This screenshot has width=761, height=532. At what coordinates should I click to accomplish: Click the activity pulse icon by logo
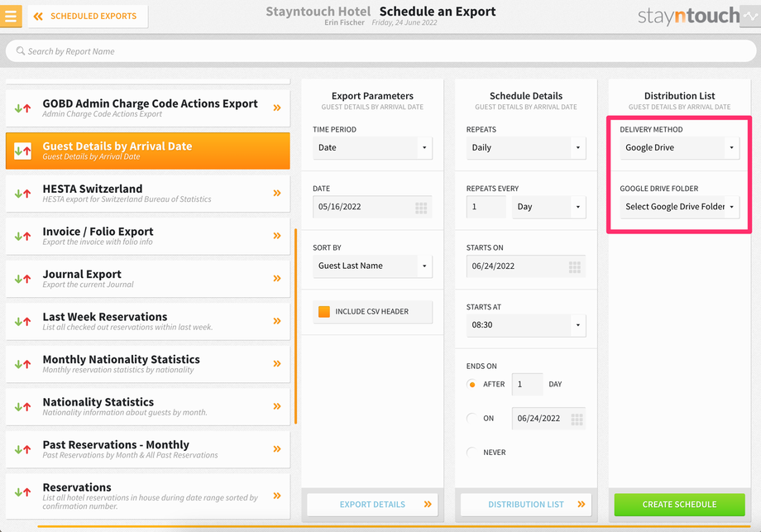(x=751, y=16)
